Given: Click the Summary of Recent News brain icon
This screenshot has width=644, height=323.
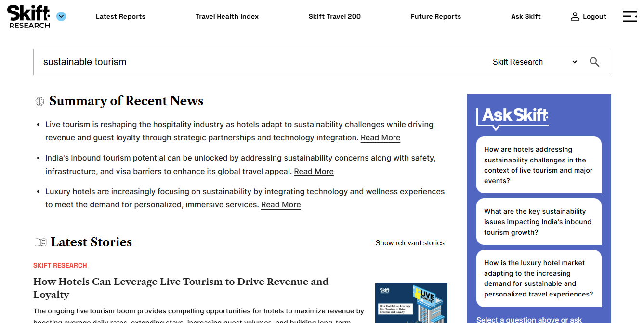Looking at the screenshot, I should tap(40, 101).
